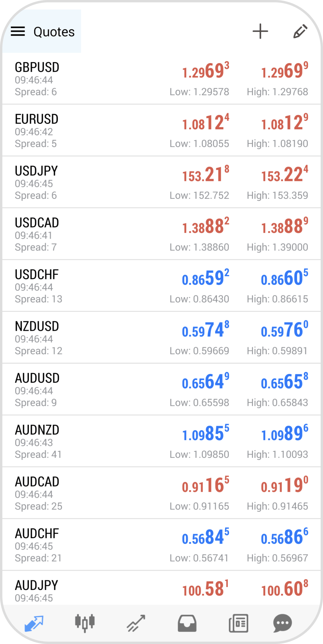Open the Trade tab trend icon

136,623
